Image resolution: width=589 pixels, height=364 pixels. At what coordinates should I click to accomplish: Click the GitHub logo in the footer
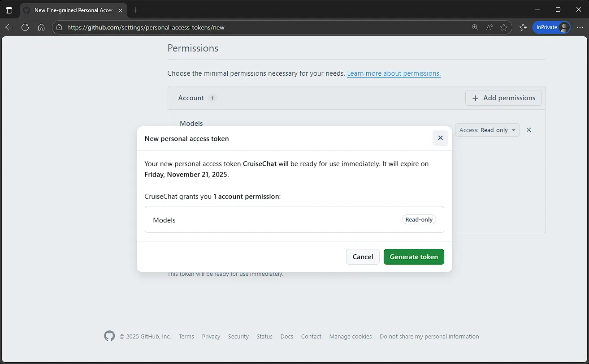click(109, 336)
